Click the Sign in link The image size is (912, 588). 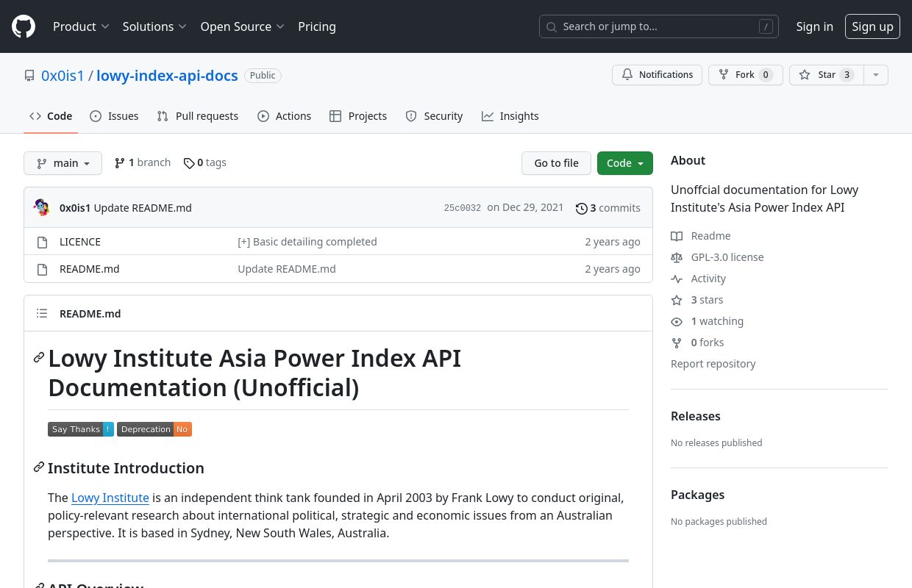pos(814,26)
